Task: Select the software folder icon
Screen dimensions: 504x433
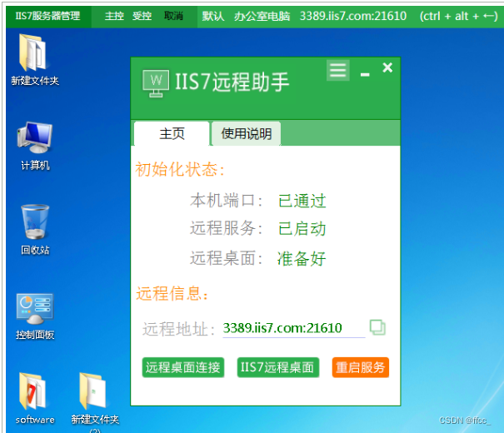Action: click(35, 399)
